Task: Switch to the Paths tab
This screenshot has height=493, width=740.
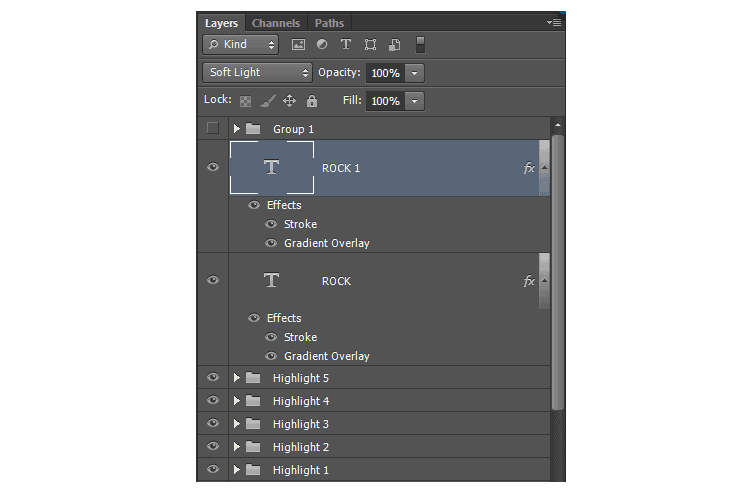Action: [329, 23]
